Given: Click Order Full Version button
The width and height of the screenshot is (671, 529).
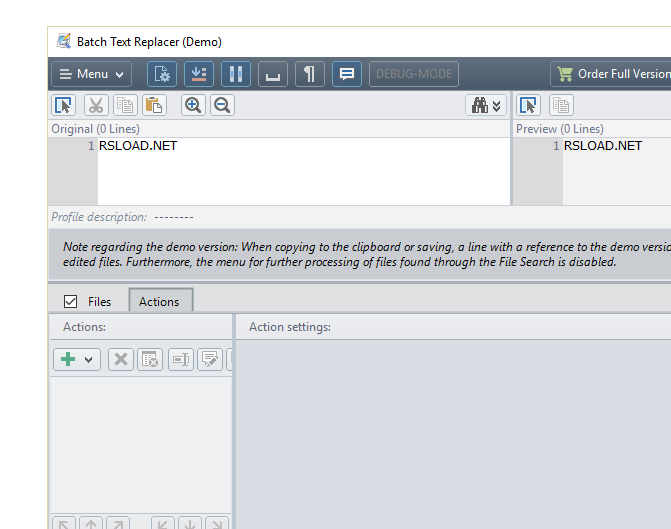Looking at the screenshot, I should tap(612, 74).
